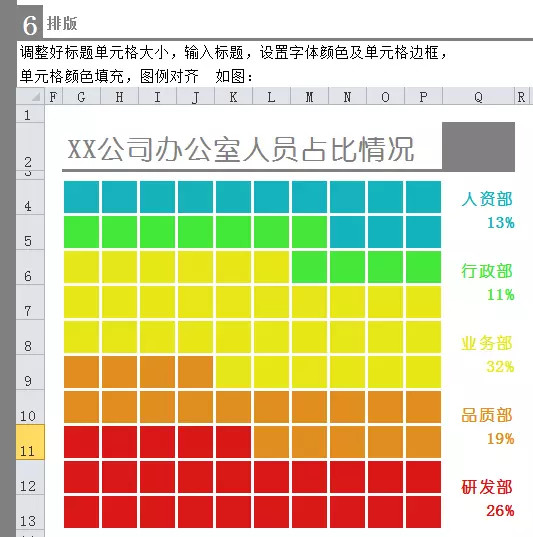
Task: Select column N header
Action: pyautogui.click(x=347, y=97)
